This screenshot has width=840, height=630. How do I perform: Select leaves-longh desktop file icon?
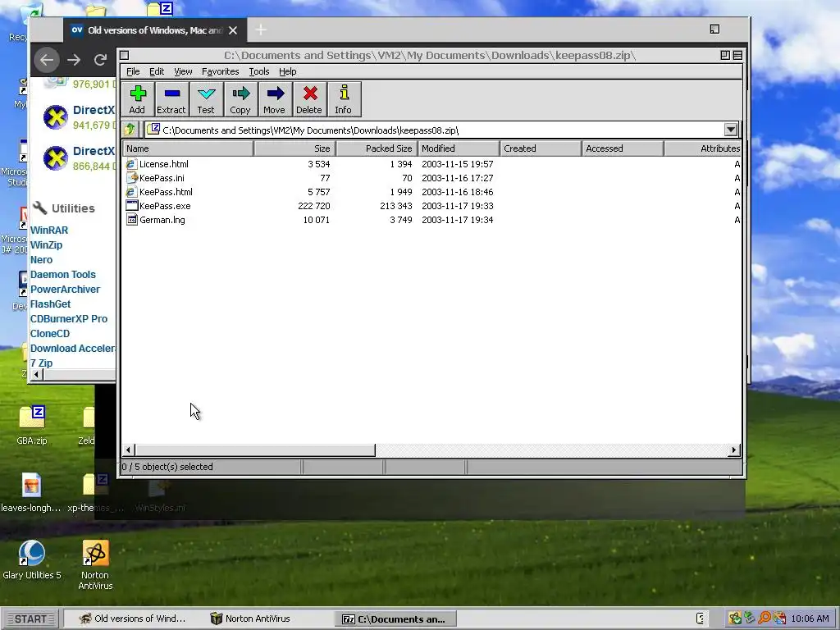[x=32, y=486]
